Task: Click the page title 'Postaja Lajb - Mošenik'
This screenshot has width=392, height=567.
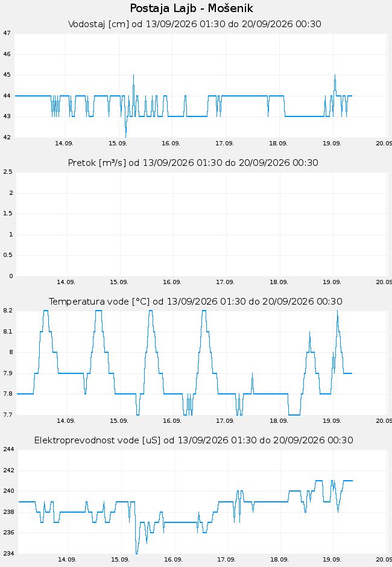Action: 191,8
